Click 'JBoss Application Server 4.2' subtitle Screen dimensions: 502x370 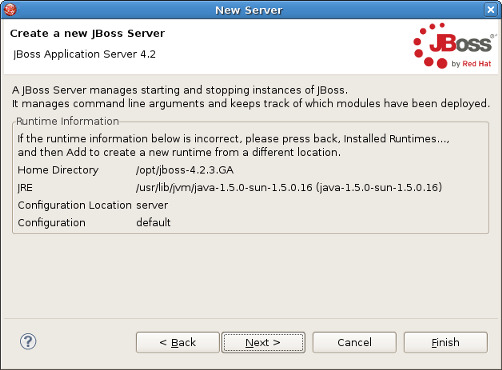coord(84,54)
